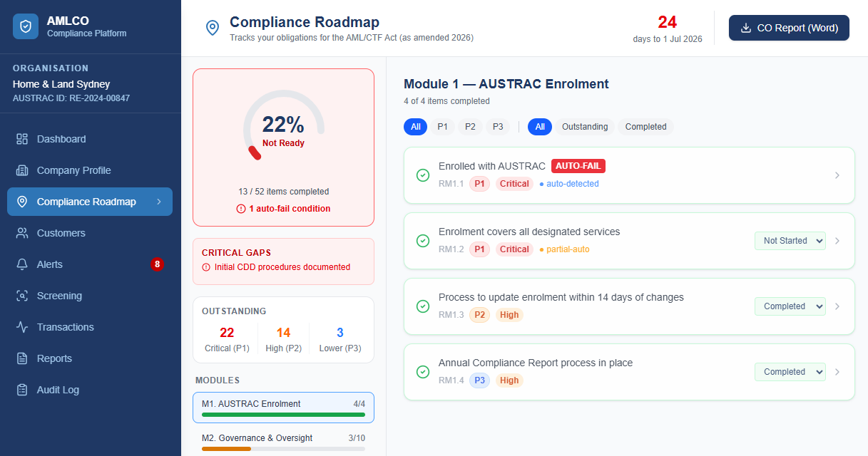Open Completed status dropdown for RM1.3

tap(790, 306)
